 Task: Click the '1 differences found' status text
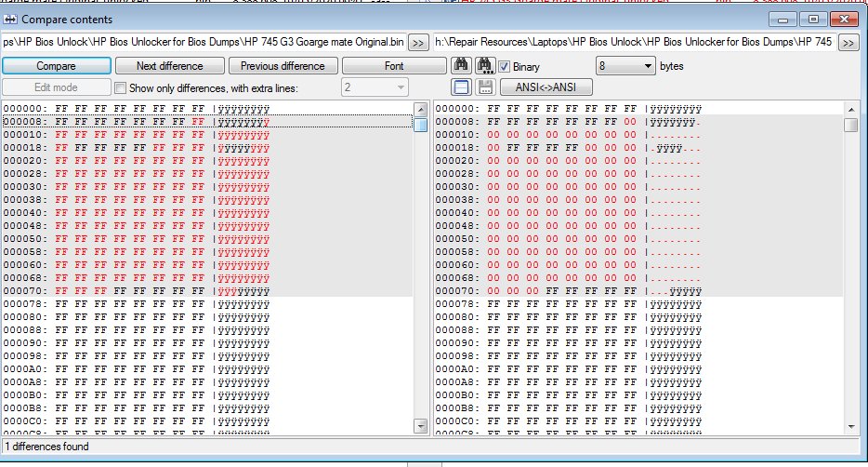[x=47, y=447]
